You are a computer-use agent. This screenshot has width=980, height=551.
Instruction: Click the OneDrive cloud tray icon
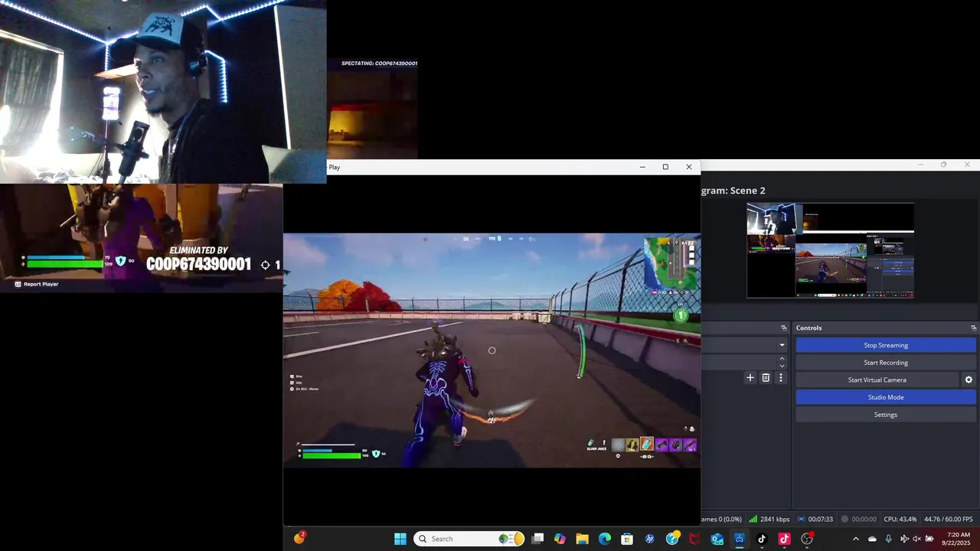click(x=872, y=539)
